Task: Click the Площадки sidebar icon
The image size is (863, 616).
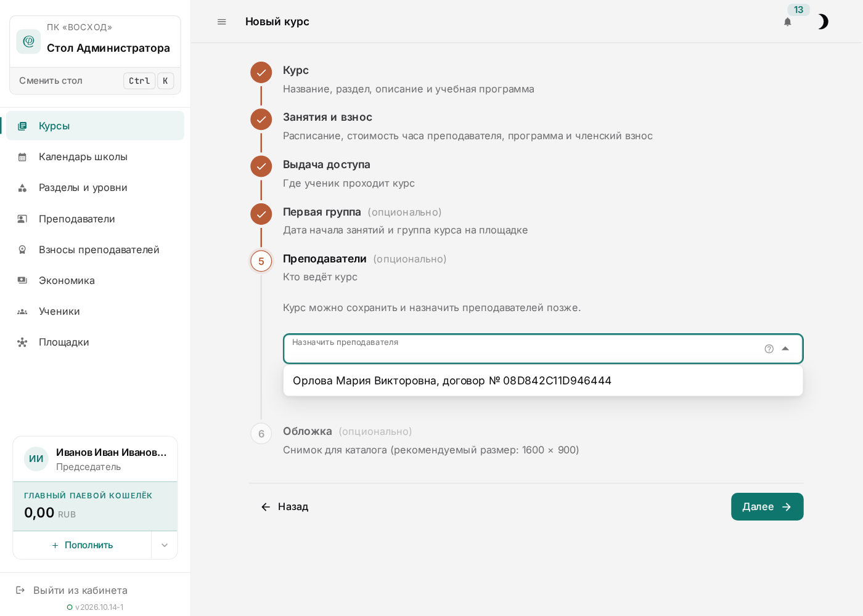Action: point(22,342)
